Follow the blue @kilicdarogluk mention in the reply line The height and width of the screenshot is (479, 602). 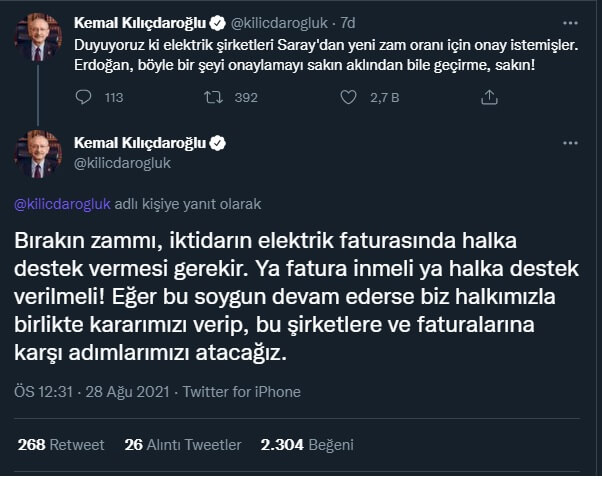tap(63, 204)
